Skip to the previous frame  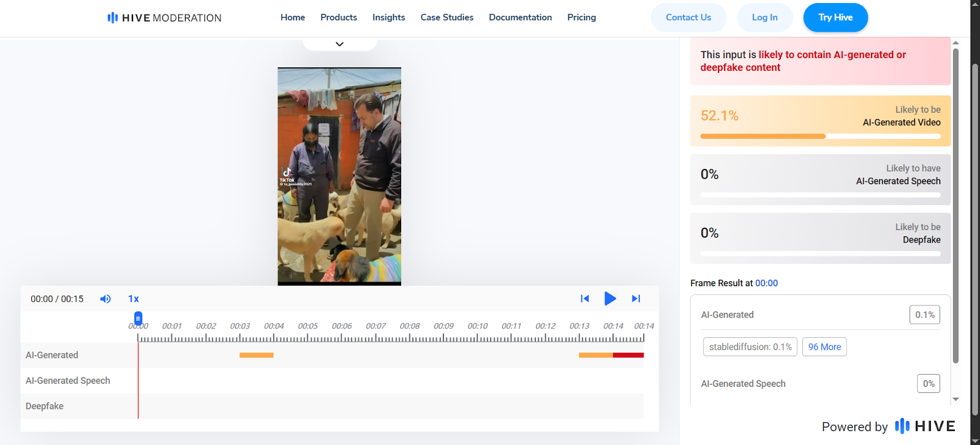pos(584,299)
